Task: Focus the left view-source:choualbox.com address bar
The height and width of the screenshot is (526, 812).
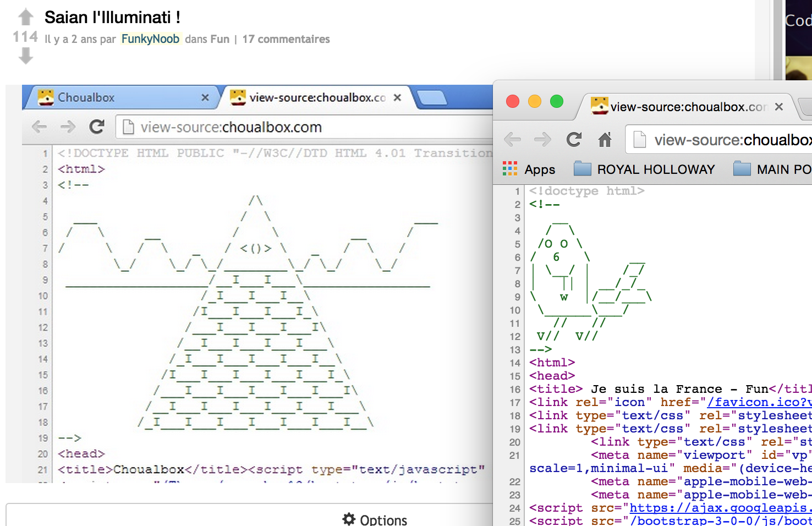Action: (275, 127)
